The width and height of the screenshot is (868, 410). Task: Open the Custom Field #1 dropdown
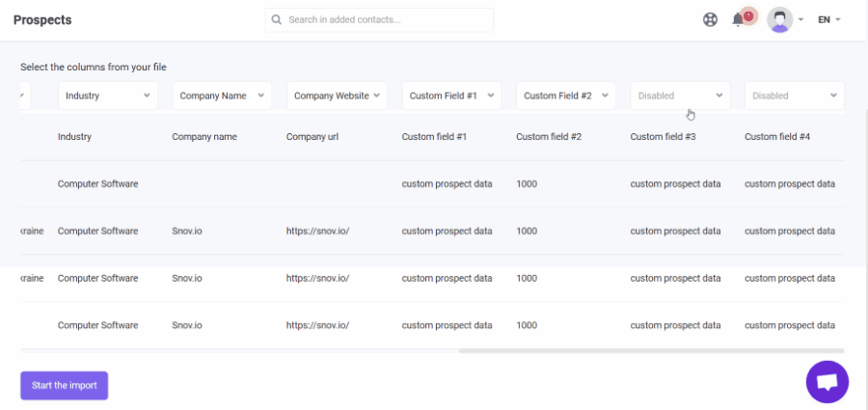(451, 96)
